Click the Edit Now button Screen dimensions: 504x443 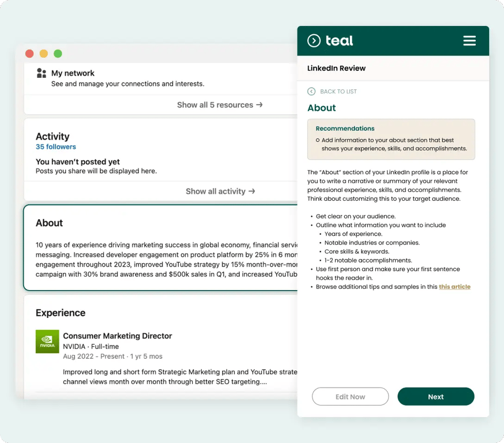pos(350,396)
